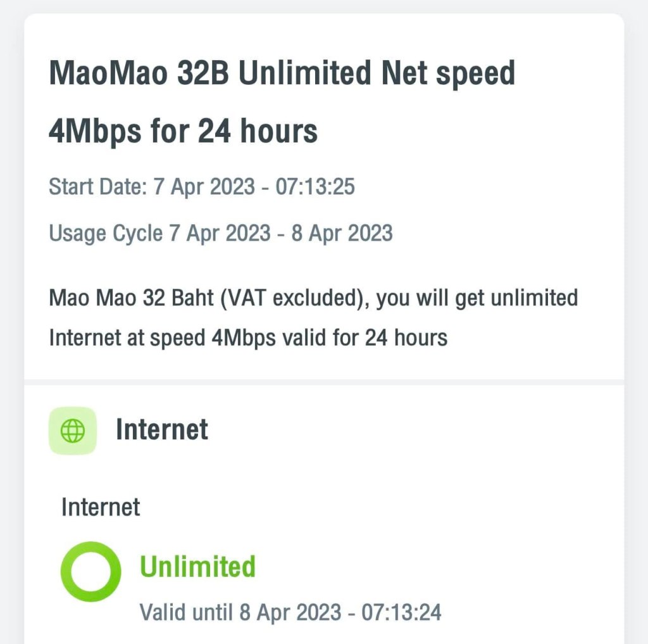Viewport: 648px width, 644px height.
Task: Click the grey divider above Internet section
Action: click(324, 382)
